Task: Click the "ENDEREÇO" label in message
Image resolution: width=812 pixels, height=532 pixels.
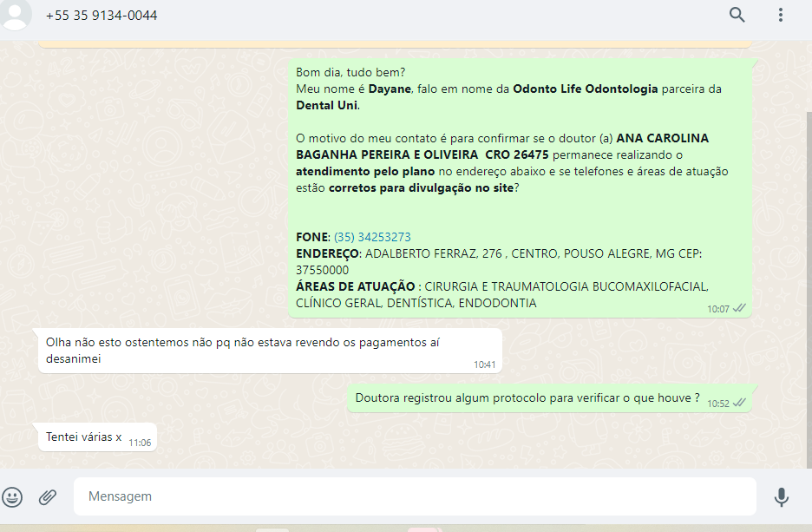Action: (327, 253)
